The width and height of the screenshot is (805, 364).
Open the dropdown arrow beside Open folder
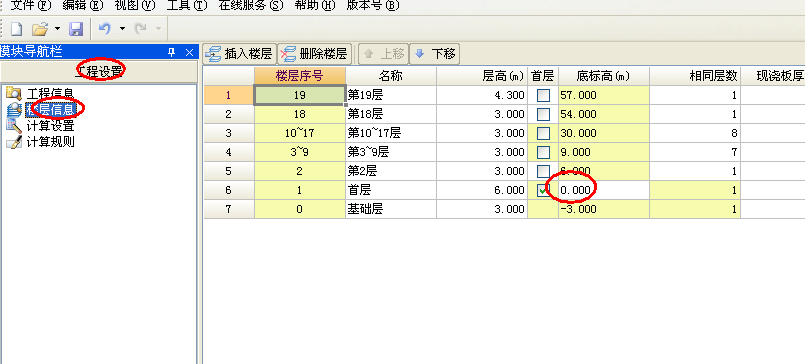point(57,28)
